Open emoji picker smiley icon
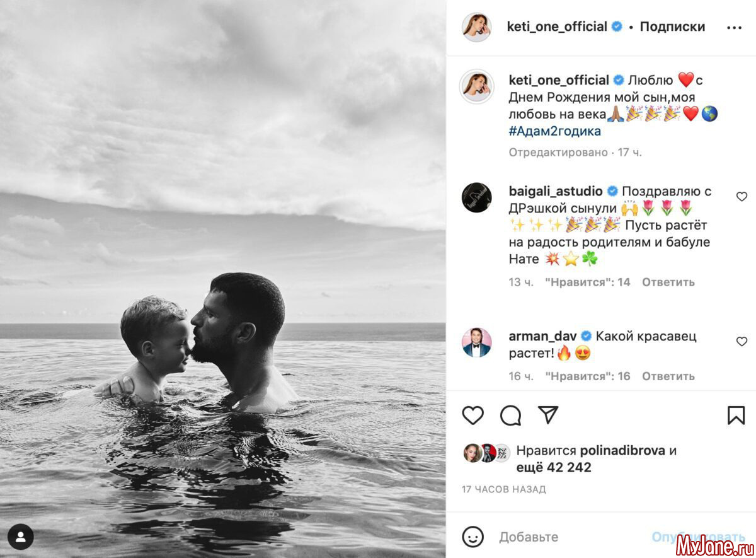This screenshot has height=558, width=756. (472, 537)
